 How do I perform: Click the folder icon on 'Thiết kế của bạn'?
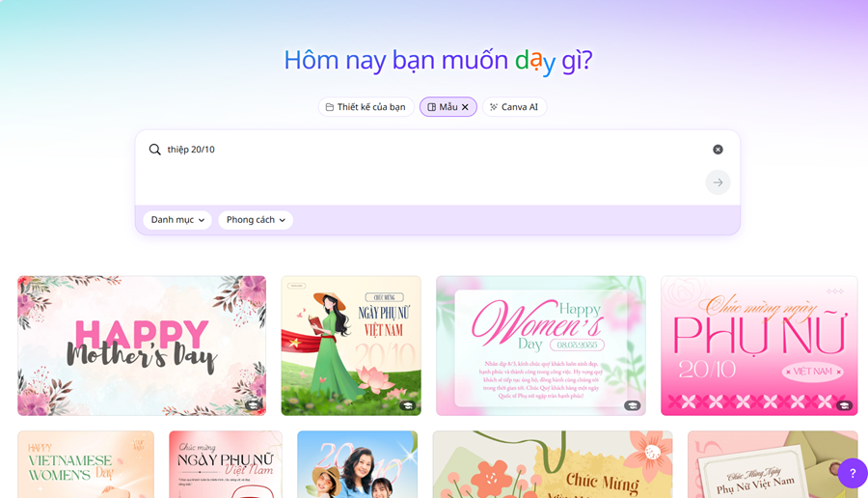(x=330, y=107)
